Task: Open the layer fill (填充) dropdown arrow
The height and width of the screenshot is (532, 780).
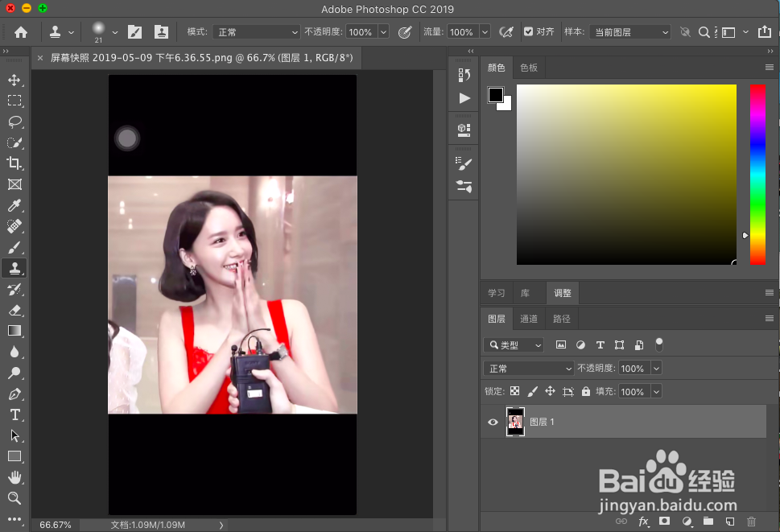Action: [656, 392]
